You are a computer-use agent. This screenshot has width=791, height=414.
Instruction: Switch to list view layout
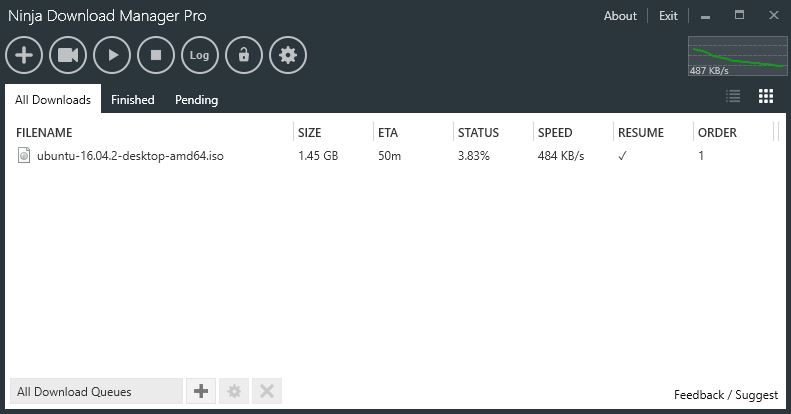pyautogui.click(x=733, y=97)
